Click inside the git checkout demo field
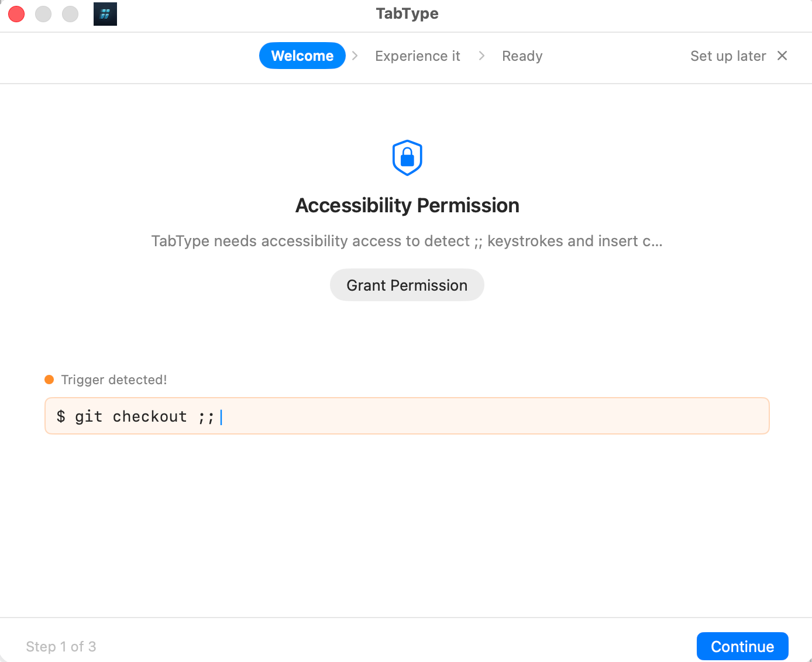The width and height of the screenshot is (812, 662). coord(407,416)
